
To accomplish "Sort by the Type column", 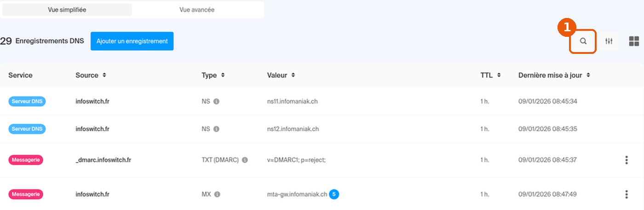I will 213,75.
